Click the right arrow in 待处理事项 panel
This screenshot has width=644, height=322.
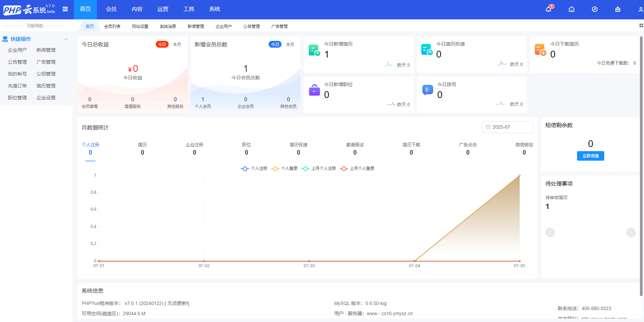631,232
